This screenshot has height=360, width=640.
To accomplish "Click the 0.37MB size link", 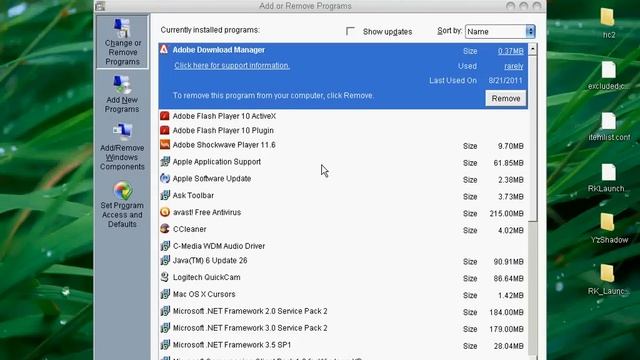I will [x=511, y=51].
